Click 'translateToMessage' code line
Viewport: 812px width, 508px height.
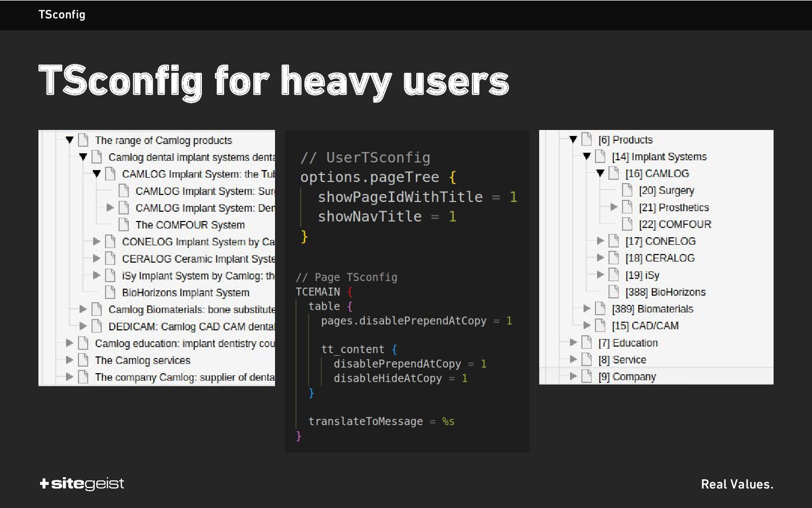[x=381, y=421]
